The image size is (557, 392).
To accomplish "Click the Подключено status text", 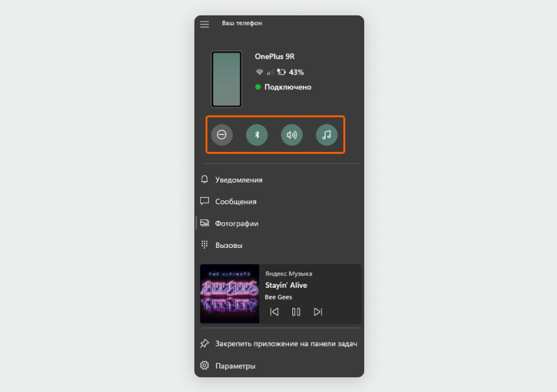I will (x=288, y=87).
